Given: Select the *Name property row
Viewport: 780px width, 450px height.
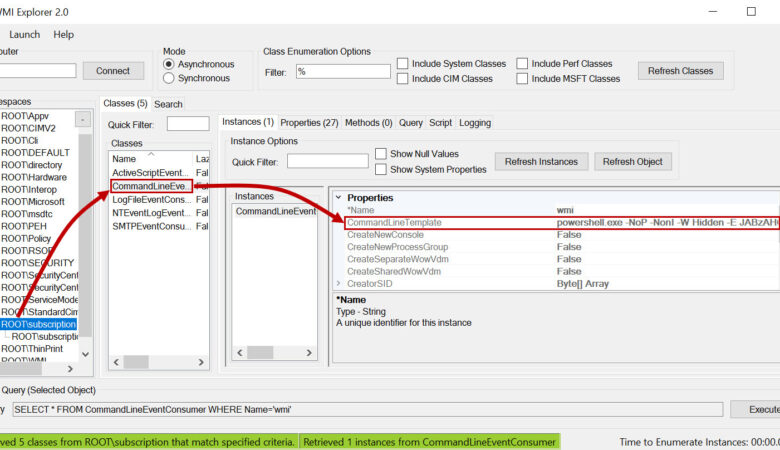Looking at the screenshot, I should (562, 210).
